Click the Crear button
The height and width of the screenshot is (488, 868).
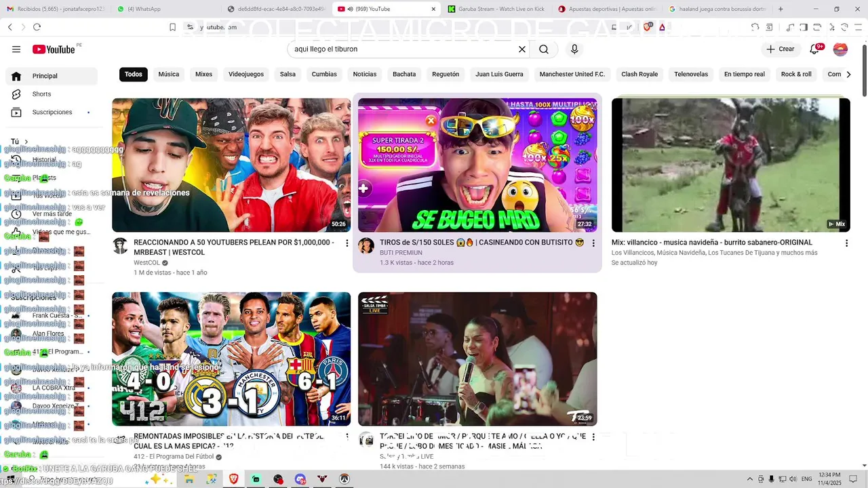click(x=781, y=49)
